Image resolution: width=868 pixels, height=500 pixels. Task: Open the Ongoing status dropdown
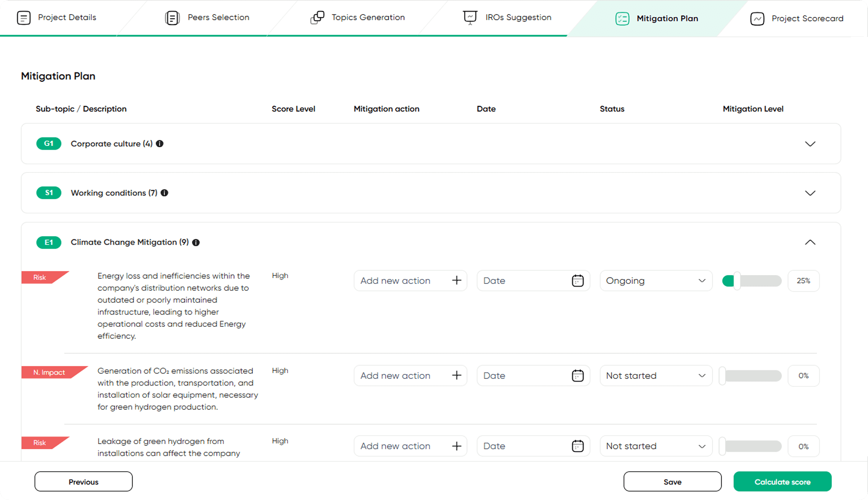pos(656,281)
